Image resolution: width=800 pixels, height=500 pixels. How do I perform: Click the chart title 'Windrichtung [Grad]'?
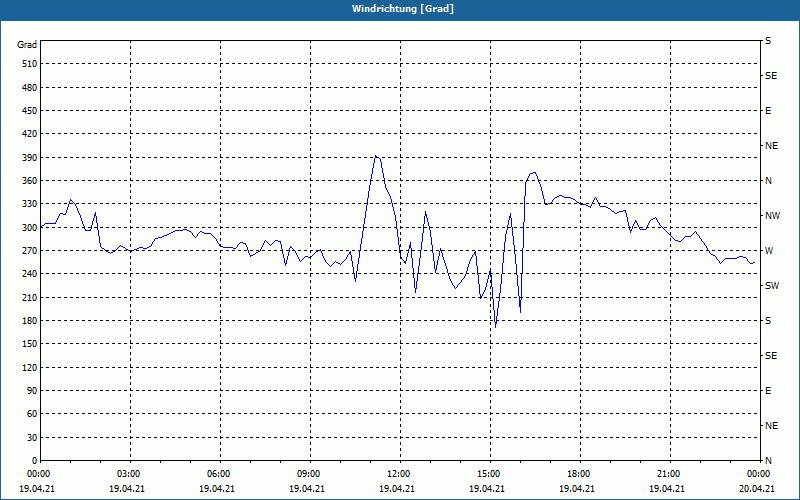point(403,9)
